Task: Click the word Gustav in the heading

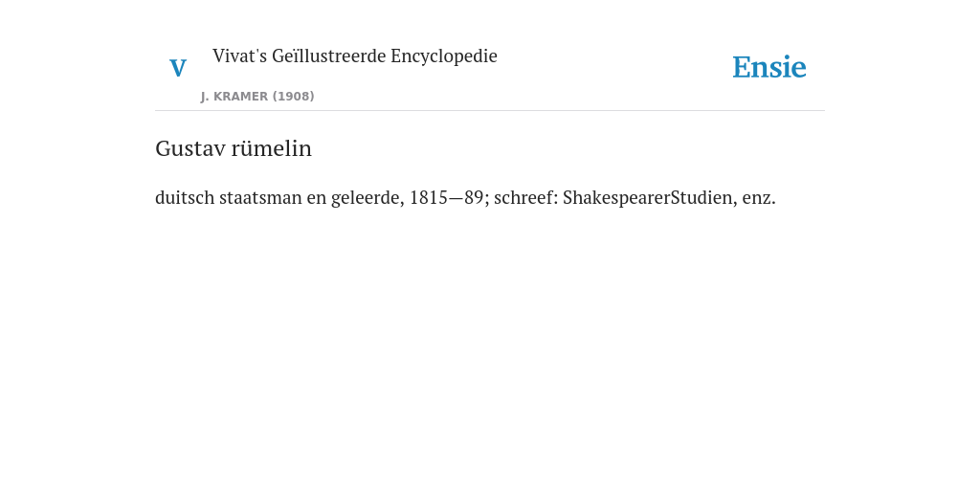Action: pos(190,148)
